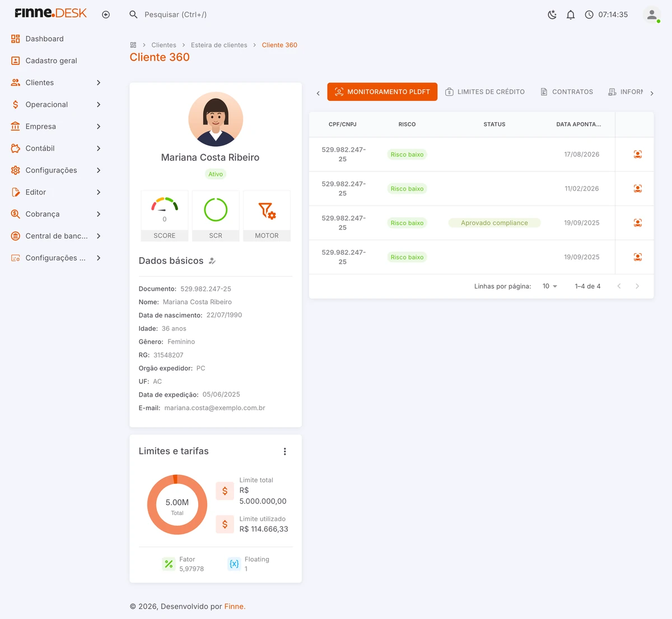Viewport: 672px width, 619px height.
Task: Expand the Empresa sidebar chevron
Action: click(x=99, y=126)
